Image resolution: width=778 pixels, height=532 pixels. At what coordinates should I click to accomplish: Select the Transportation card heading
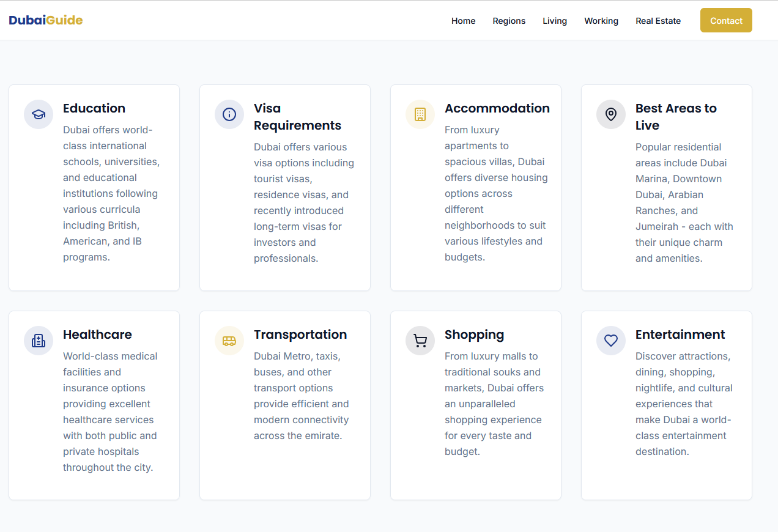point(300,334)
